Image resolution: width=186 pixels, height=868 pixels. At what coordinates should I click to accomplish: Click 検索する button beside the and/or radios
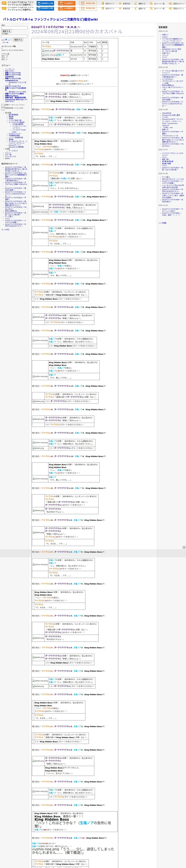(18, 40)
